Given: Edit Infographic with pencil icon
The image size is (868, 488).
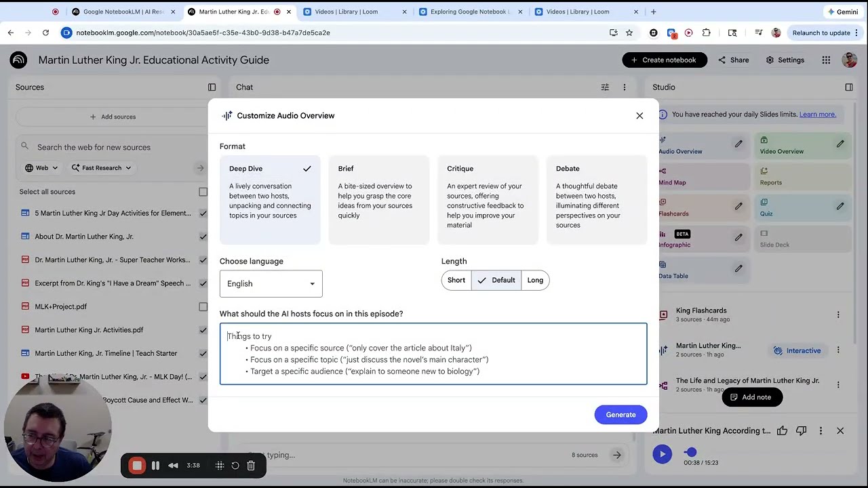Looking at the screenshot, I should click(x=738, y=237).
